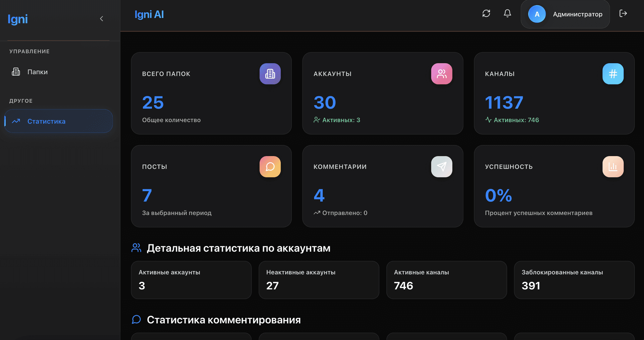Collapse the sidebar using the chevron
The image size is (644, 340).
tap(102, 18)
